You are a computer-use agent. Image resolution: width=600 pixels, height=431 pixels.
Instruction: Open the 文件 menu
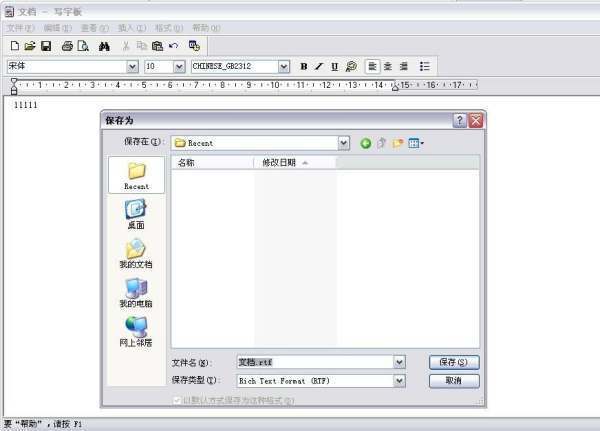(x=21, y=28)
